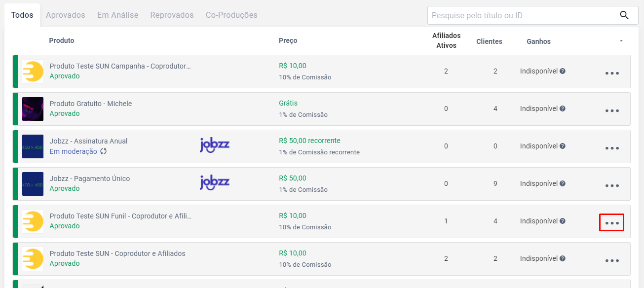Viewport: 644px width, 288px height.
Task: Click the Jobzz logo on Assinatura Anual row
Action: coord(215,145)
